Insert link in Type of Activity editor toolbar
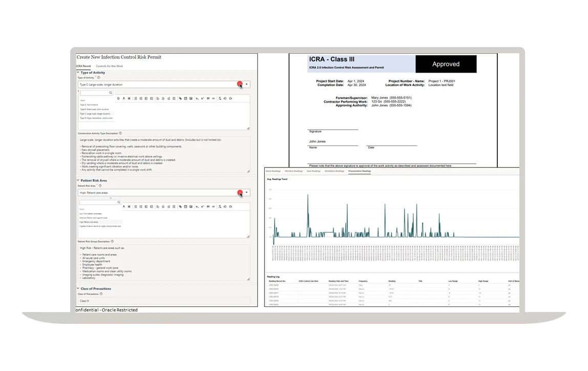The image size is (588, 371). (180, 98)
